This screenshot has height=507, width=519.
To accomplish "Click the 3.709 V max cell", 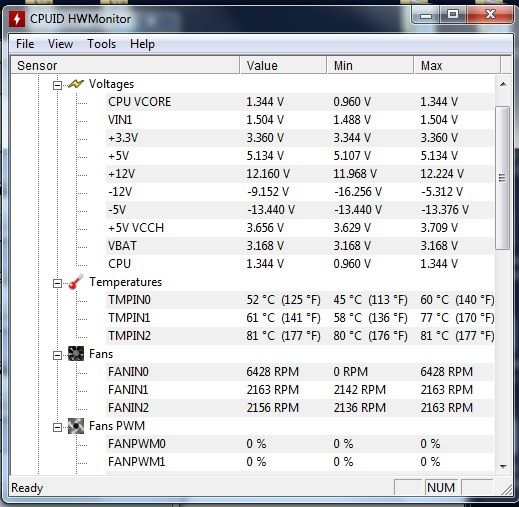I will tap(439, 228).
